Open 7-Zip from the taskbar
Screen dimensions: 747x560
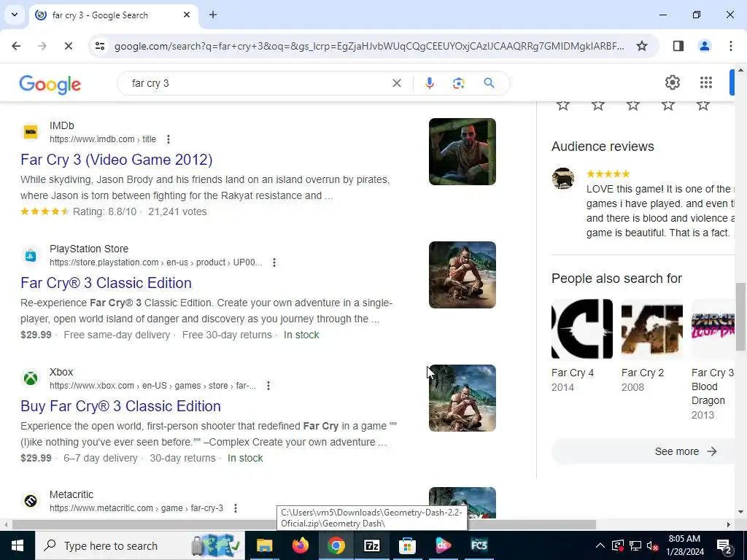(x=371, y=545)
